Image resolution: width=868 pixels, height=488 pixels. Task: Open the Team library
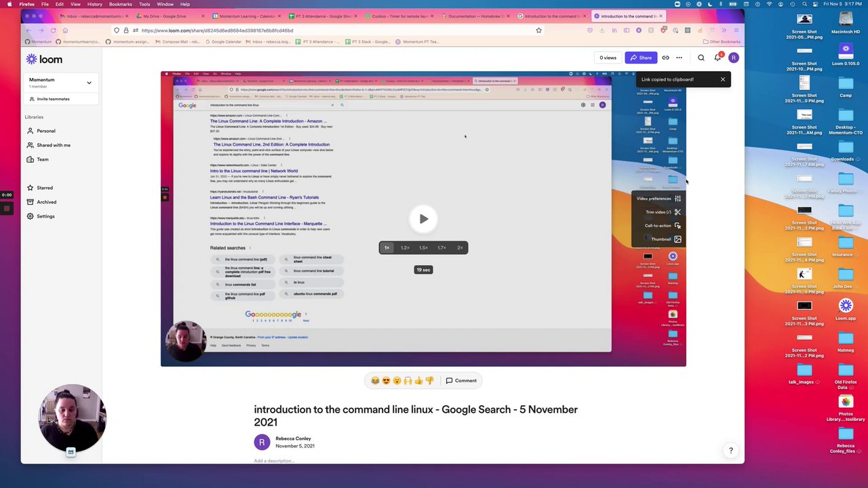37,159
